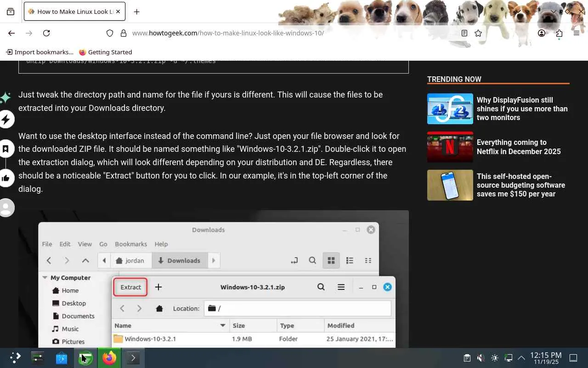Switch to Firefox in the taskbar

click(109, 358)
